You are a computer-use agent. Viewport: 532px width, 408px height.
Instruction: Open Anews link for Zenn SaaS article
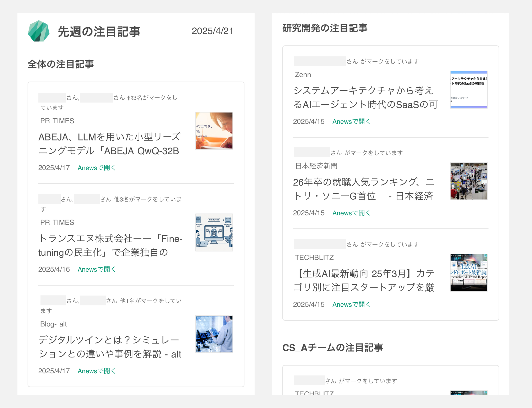point(351,122)
